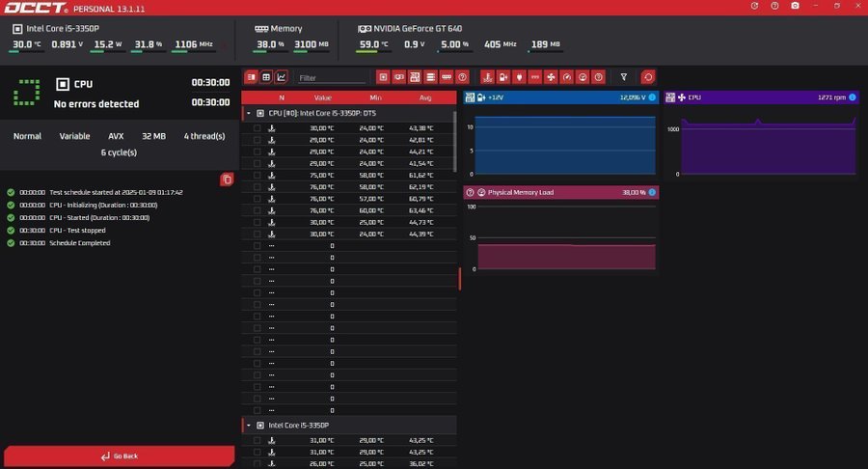Click the CPU fan purple rpm chart

click(x=769, y=146)
